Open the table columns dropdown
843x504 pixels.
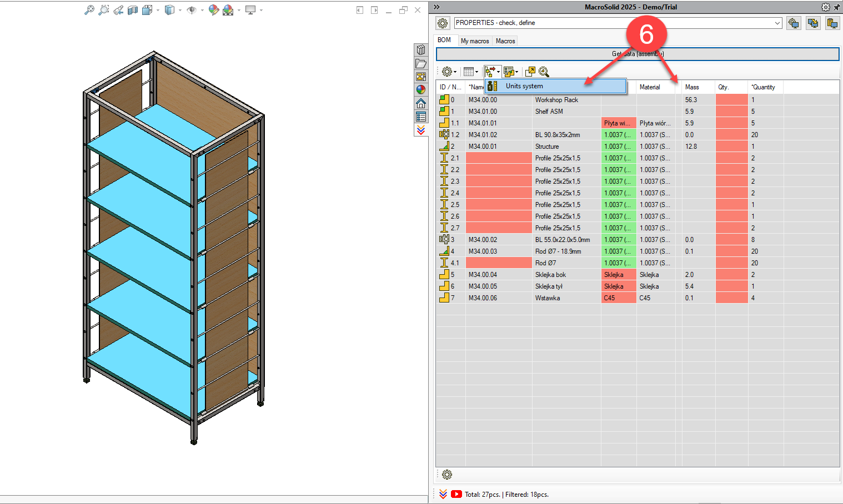click(470, 72)
